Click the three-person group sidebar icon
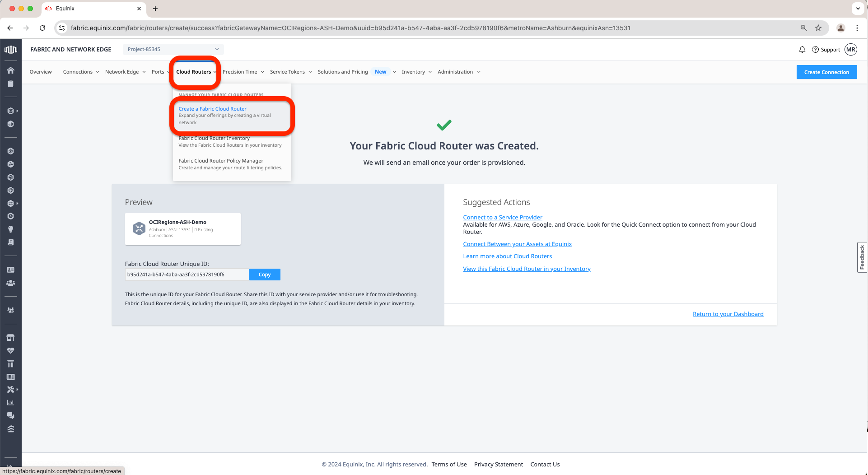The height and width of the screenshot is (475, 868). 11,283
